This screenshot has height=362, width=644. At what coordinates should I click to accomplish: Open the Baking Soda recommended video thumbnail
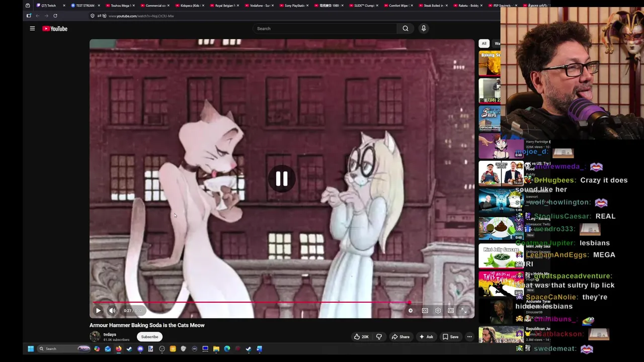point(490,63)
